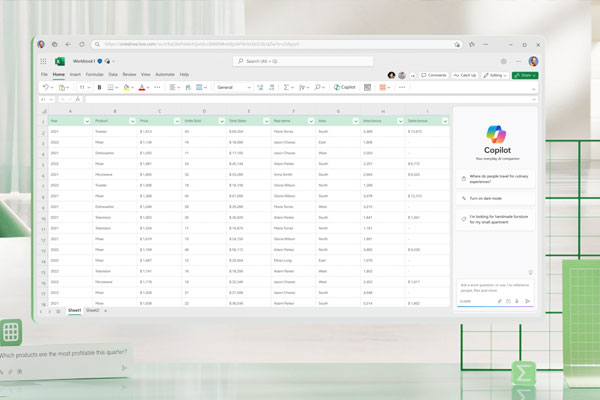The height and width of the screenshot is (400, 600).
Task: Open the General number format dropdown
Action: [x=233, y=87]
